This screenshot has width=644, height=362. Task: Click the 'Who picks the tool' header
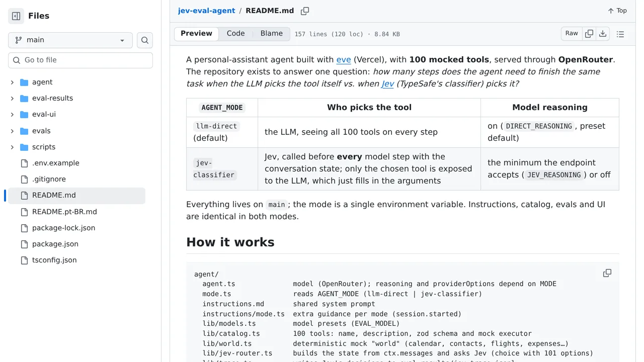click(369, 108)
